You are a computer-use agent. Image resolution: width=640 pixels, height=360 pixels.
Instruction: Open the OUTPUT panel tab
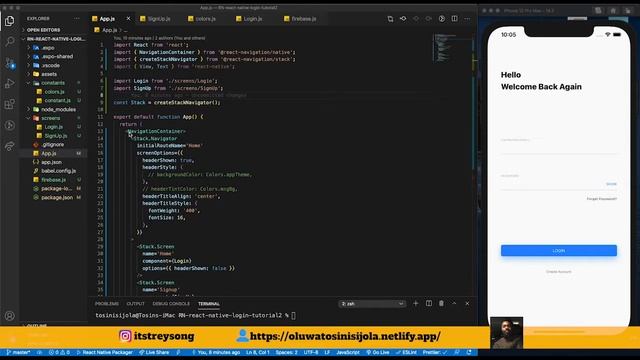click(x=136, y=304)
